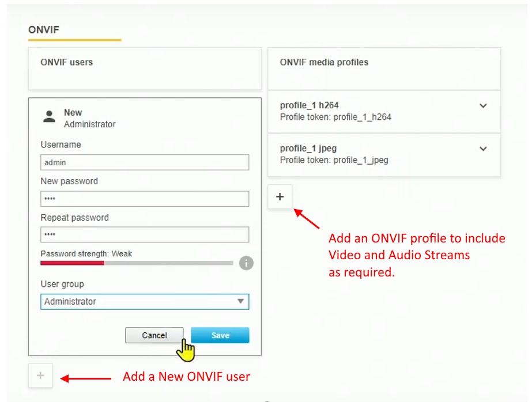Click the Save button

click(x=220, y=335)
